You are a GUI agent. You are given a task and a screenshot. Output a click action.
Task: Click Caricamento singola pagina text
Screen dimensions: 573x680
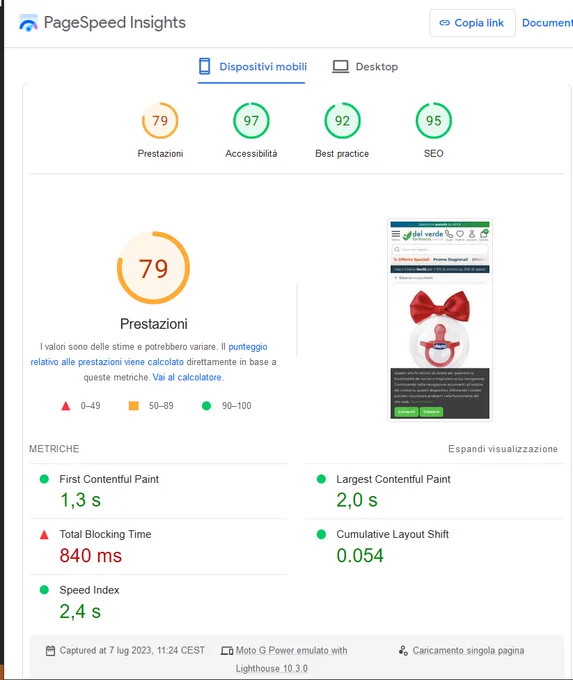(468, 651)
